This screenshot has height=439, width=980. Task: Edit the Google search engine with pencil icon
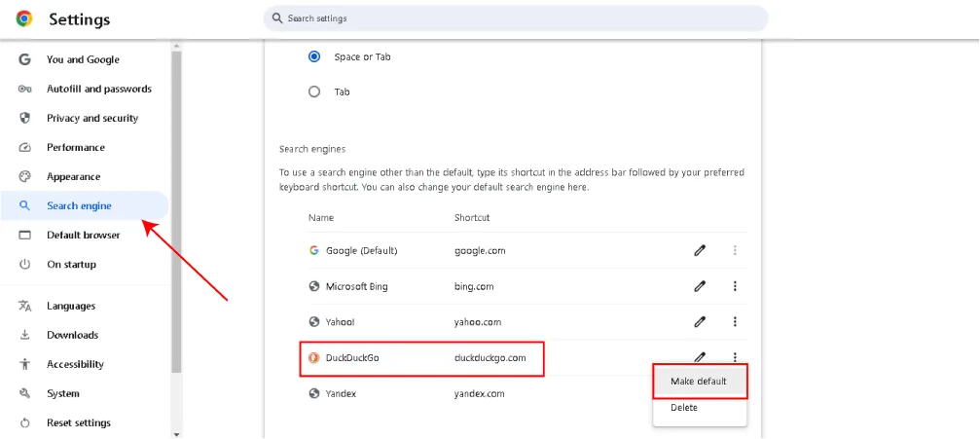point(700,251)
